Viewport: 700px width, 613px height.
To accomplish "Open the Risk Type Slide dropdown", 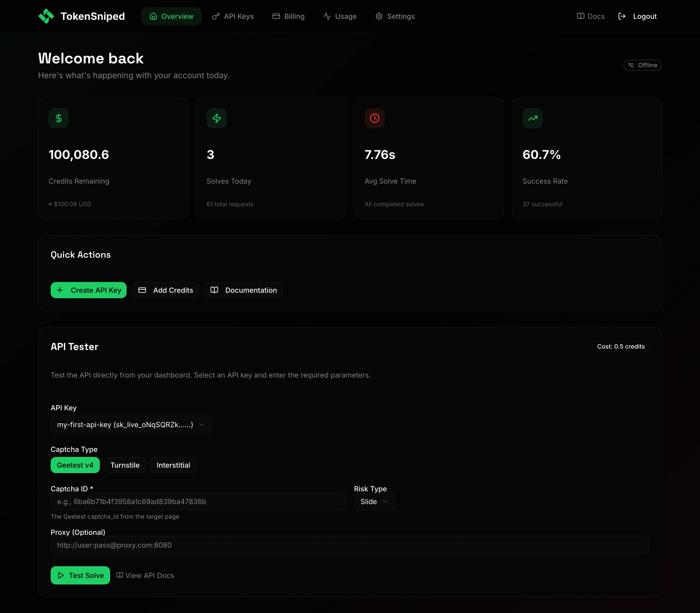I will tap(374, 501).
